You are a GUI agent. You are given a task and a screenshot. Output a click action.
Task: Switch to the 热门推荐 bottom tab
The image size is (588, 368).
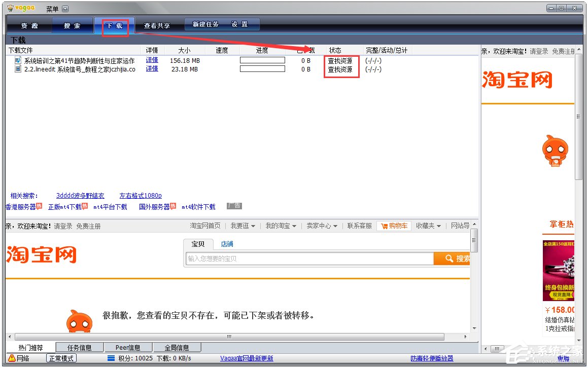point(31,348)
